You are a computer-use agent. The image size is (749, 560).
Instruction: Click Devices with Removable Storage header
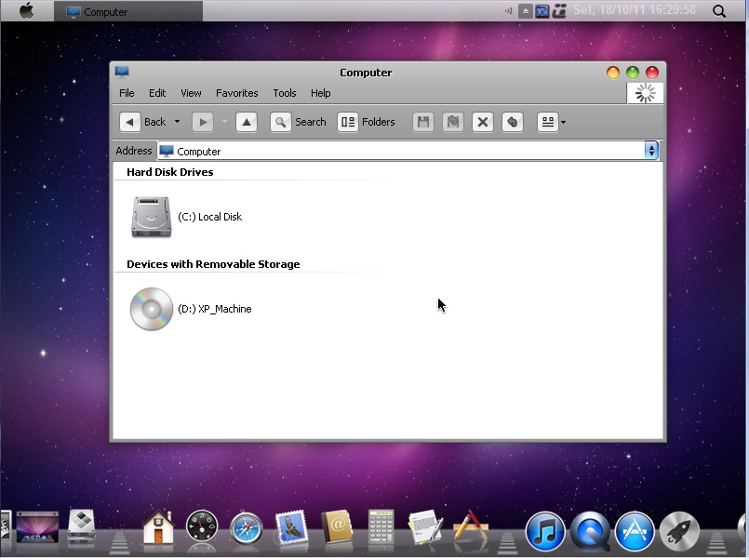pos(213,264)
